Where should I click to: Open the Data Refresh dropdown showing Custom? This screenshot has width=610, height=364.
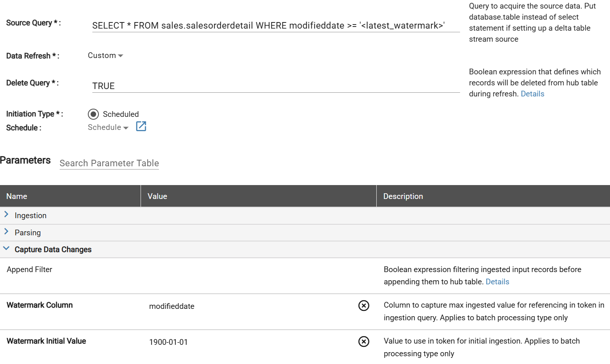pyautogui.click(x=105, y=55)
